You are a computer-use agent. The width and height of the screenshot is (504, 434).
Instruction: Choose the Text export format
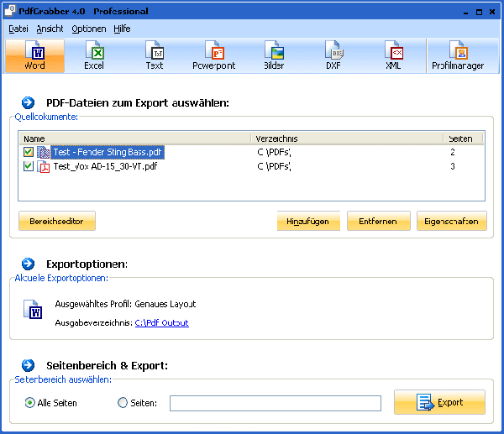point(155,56)
